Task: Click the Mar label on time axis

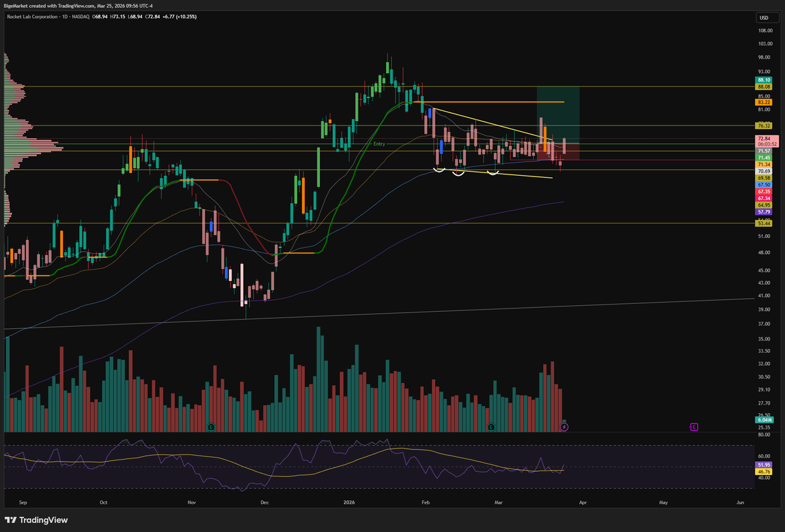Action: (x=498, y=503)
